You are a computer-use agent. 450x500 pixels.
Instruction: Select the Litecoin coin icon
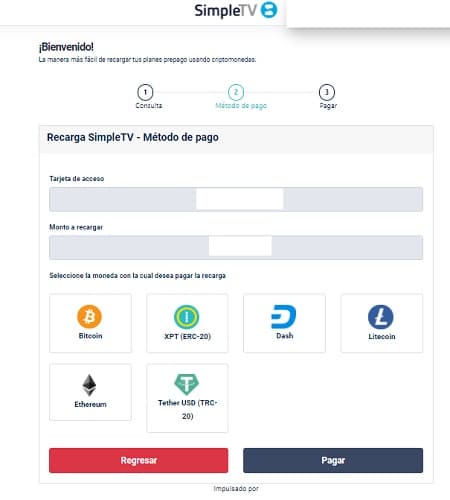[381, 317]
